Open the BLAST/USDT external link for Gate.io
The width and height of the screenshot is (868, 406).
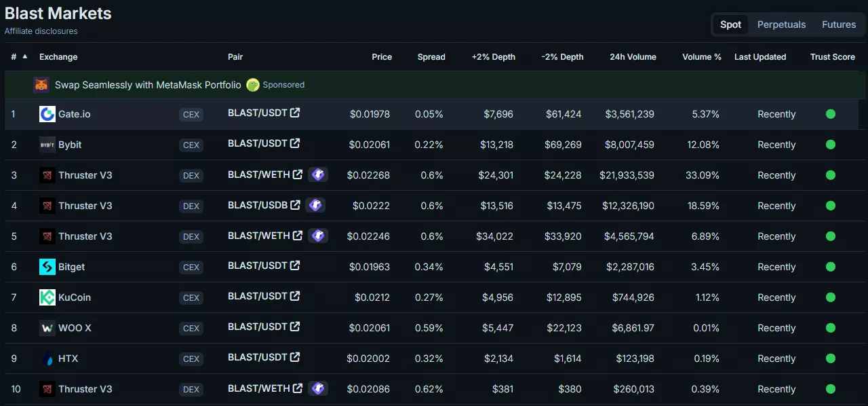tap(296, 113)
